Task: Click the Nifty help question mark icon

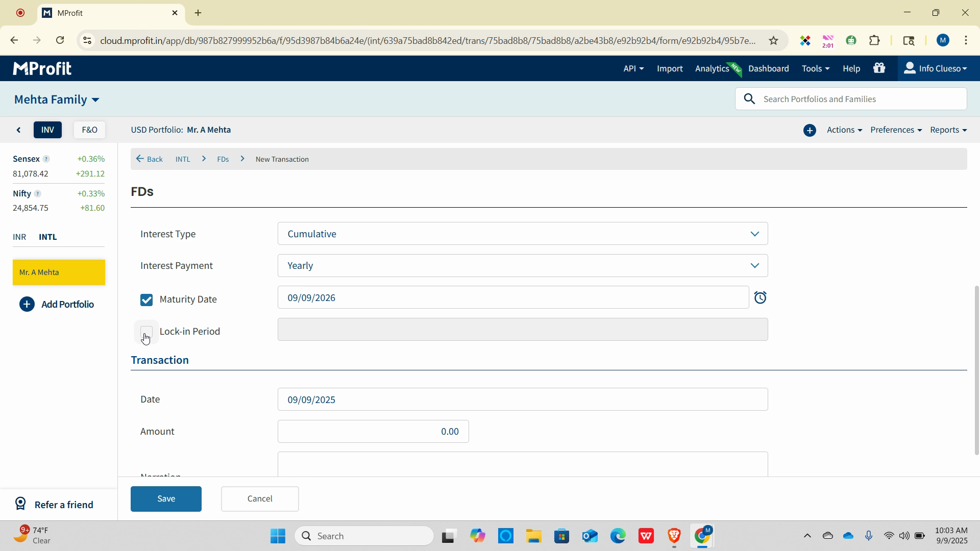Action: coord(37,194)
